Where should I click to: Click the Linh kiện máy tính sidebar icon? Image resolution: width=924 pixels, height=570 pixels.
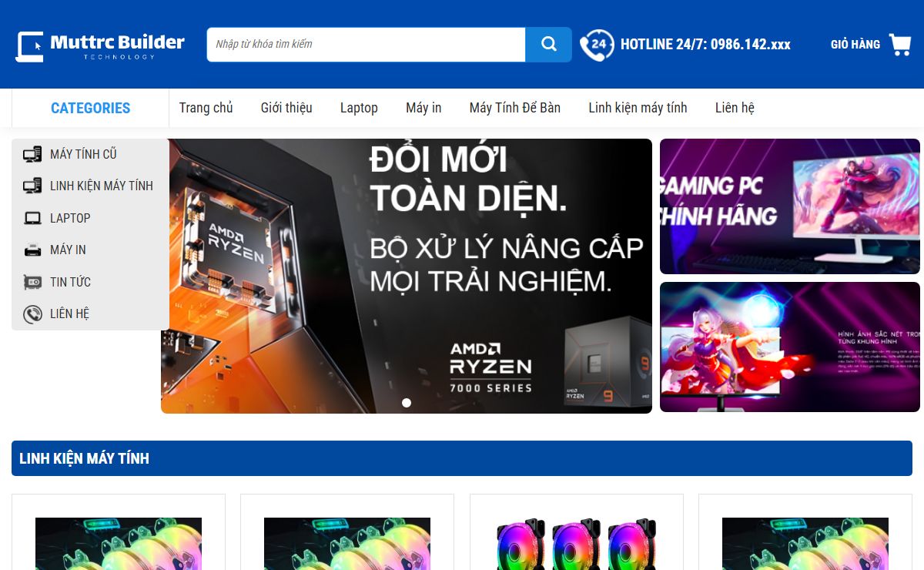tap(32, 186)
